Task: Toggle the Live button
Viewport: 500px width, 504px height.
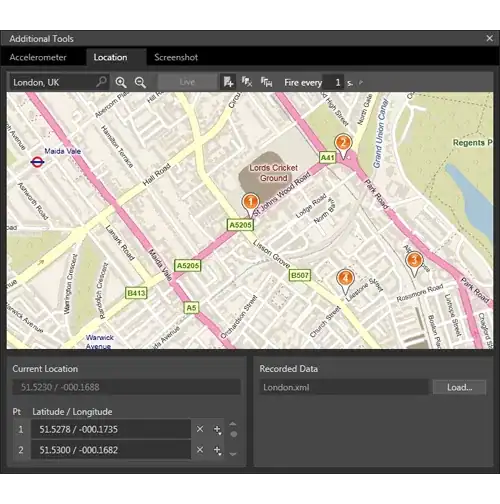Action: pyautogui.click(x=187, y=82)
